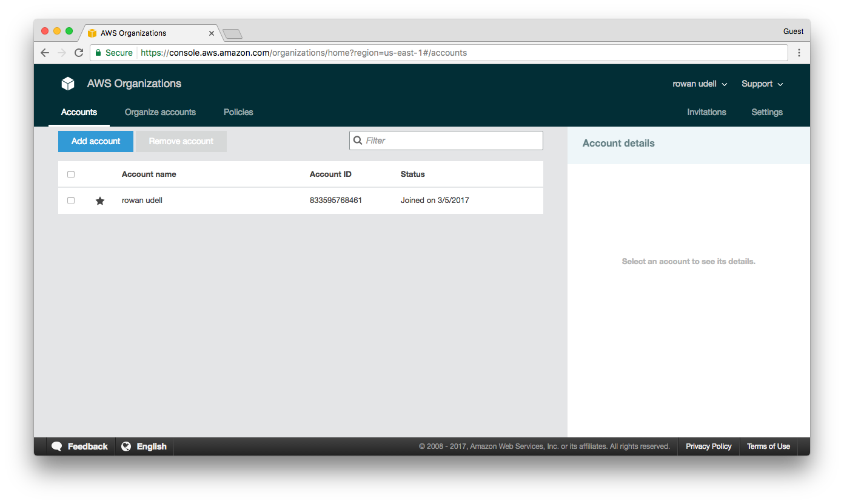Open the Terms of Use link
The height and width of the screenshot is (504, 844).
(768, 446)
